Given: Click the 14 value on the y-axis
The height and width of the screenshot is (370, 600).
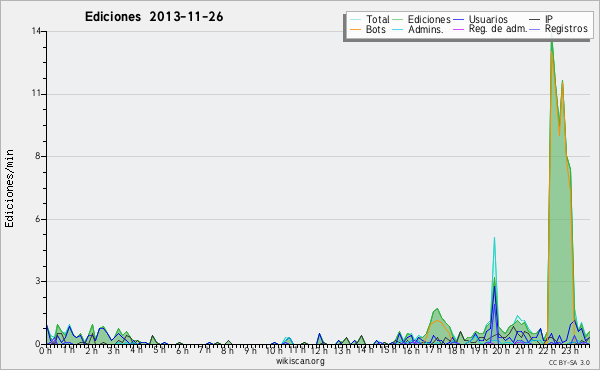Looking at the screenshot, I should [36, 31].
